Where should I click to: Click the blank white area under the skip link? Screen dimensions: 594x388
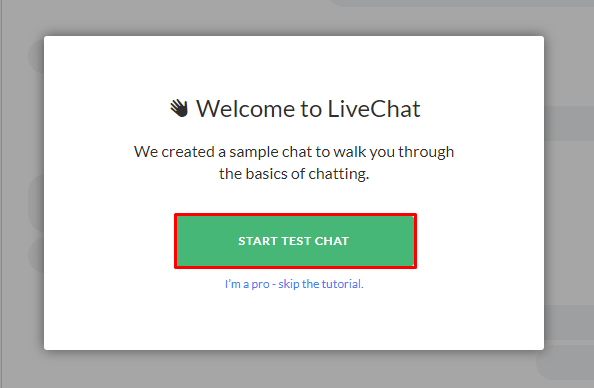point(294,320)
